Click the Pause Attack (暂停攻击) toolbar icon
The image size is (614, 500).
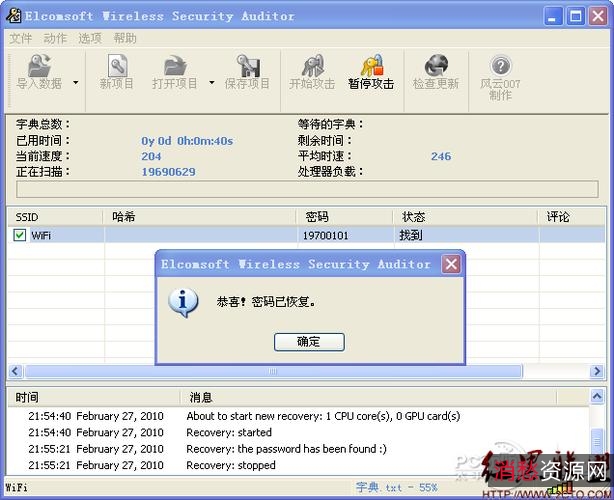(371, 72)
